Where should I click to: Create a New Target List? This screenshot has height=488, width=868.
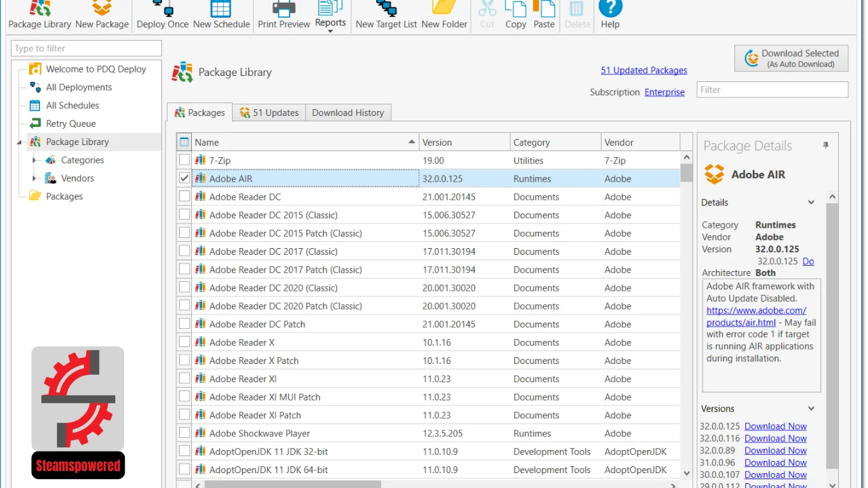pos(387,15)
